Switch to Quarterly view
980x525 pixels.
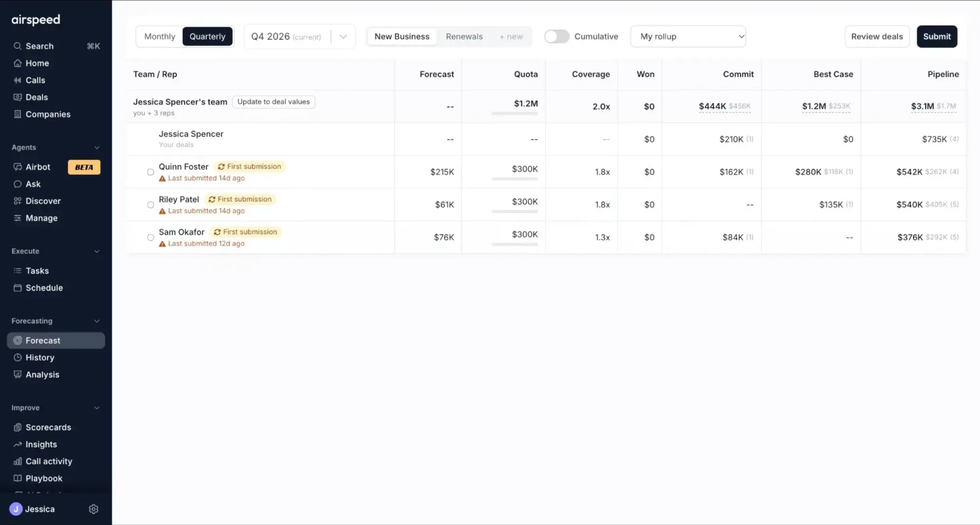[x=207, y=37]
